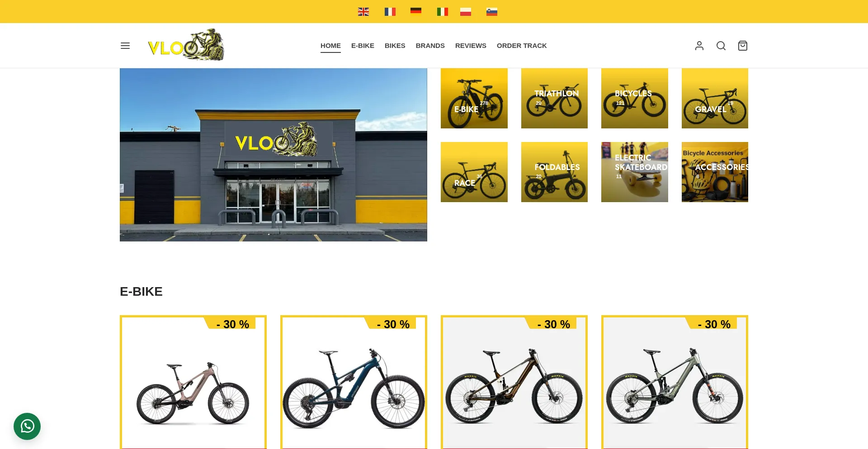Select the French flag language
Image resolution: width=868 pixels, height=449 pixels.
[390, 12]
